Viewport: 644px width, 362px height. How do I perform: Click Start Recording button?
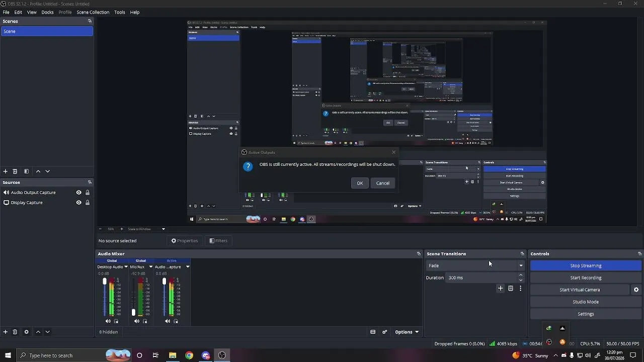[586, 278]
